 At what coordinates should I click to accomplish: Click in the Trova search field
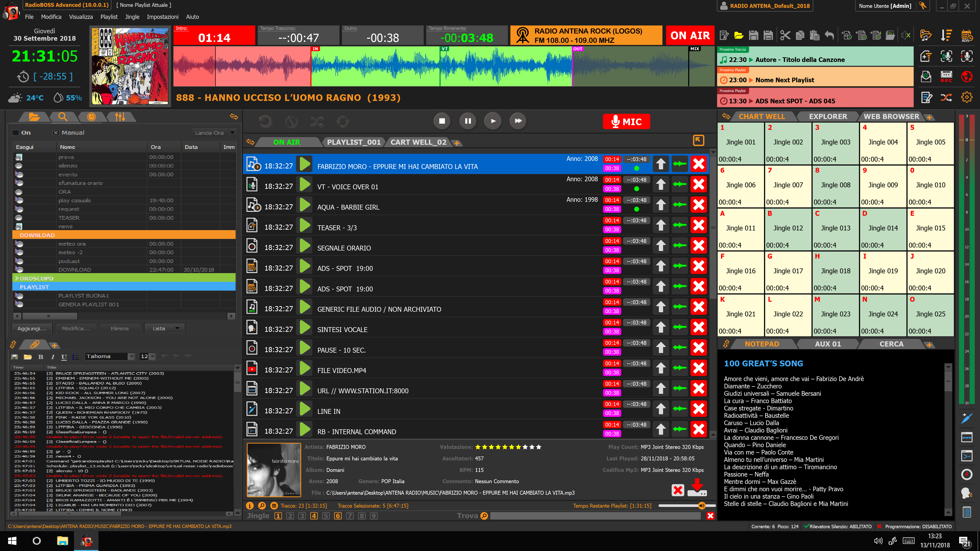click(x=595, y=516)
